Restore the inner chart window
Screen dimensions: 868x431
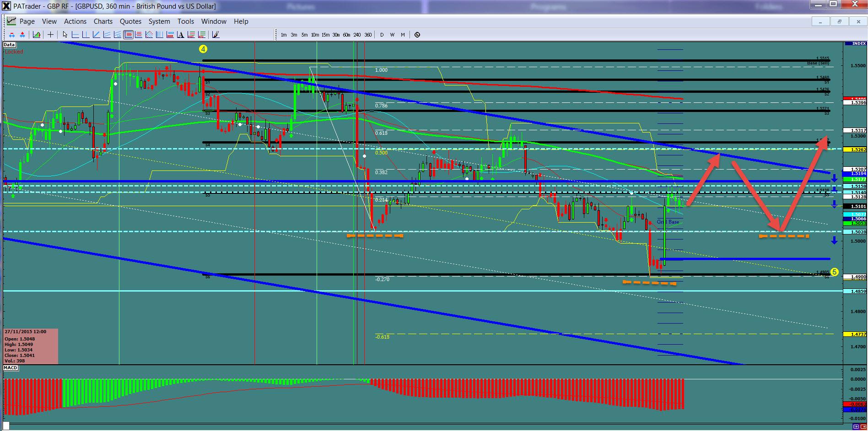coord(839,21)
